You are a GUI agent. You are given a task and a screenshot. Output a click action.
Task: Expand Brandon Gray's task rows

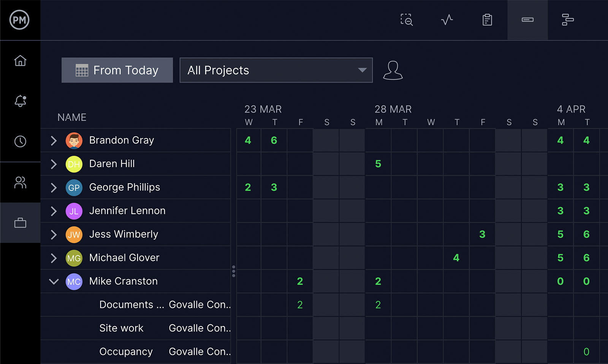[x=54, y=140]
